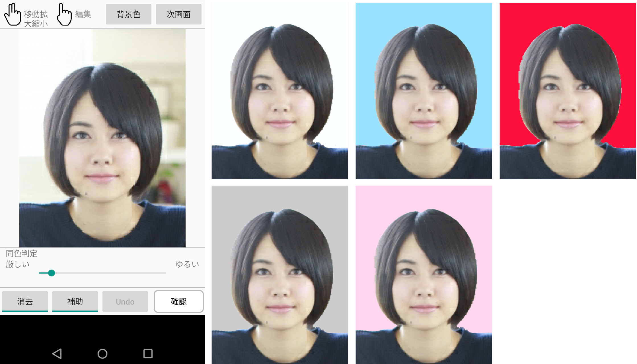The image size is (637, 364).
Task: Open the 背景色 background color button
Action: (x=128, y=14)
